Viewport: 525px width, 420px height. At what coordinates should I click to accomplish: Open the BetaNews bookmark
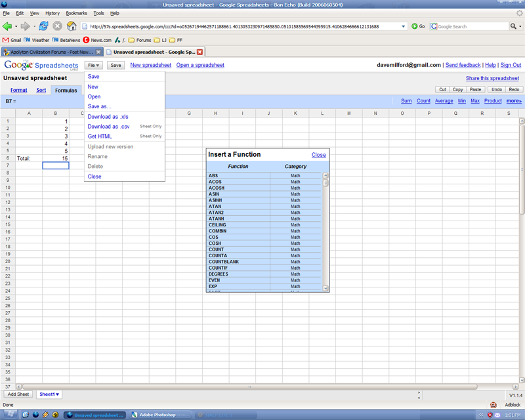click(x=66, y=40)
